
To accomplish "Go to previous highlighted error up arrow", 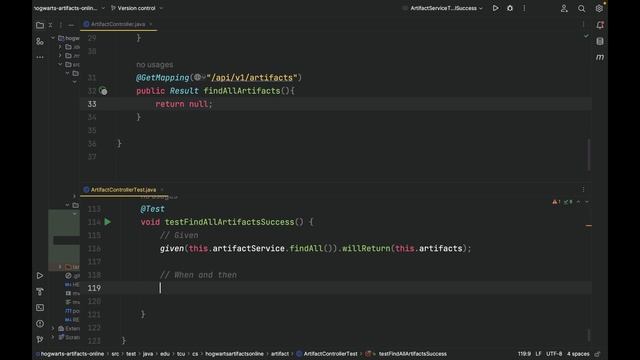I will click(x=578, y=202).
